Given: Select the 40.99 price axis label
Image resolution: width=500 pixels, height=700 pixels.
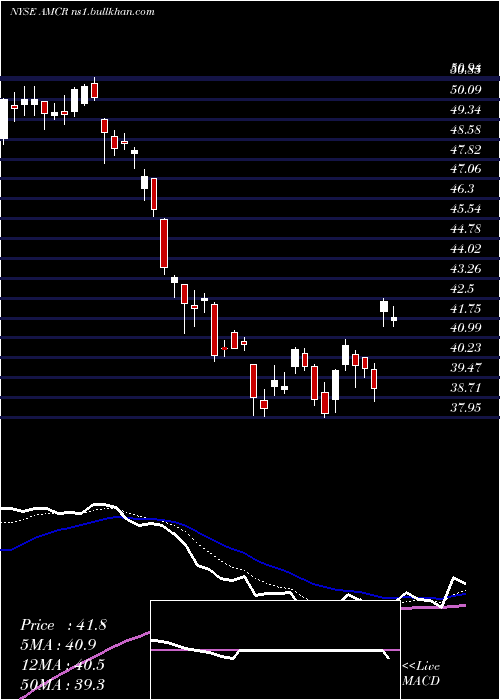Looking at the screenshot, I should click(x=466, y=328).
